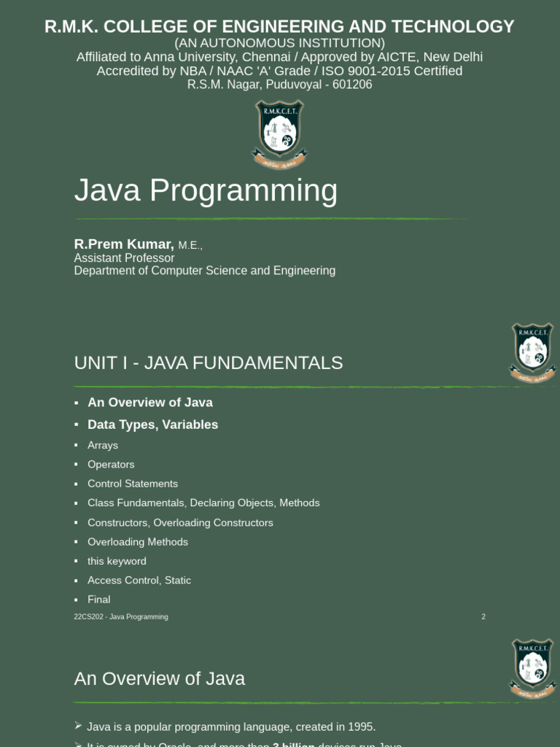560x747 pixels.
Task: Click 'Constructors, Overloading Constructors' bullet
Action: [181, 522]
